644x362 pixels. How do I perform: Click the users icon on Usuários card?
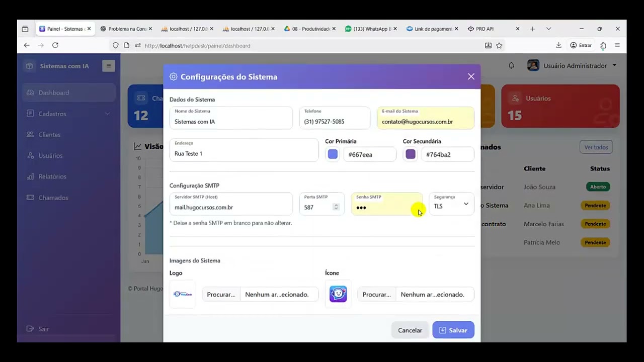514,99
